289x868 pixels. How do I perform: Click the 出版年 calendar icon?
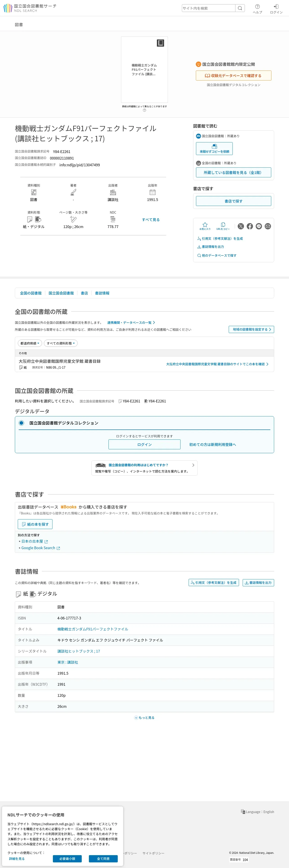coord(152,192)
